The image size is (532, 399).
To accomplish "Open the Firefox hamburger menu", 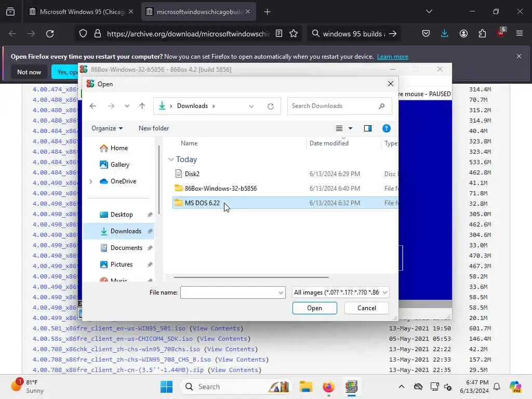I will 519,33.
